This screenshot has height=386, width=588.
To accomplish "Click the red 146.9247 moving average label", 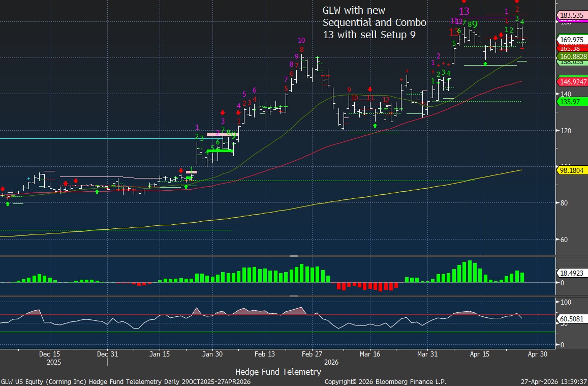I will pos(573,81).
